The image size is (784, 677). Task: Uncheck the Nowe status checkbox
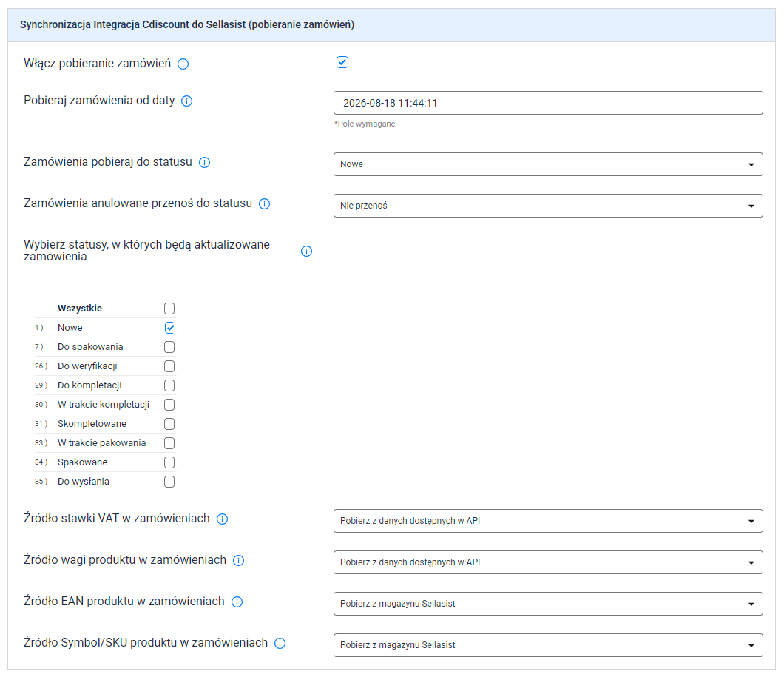169,328
